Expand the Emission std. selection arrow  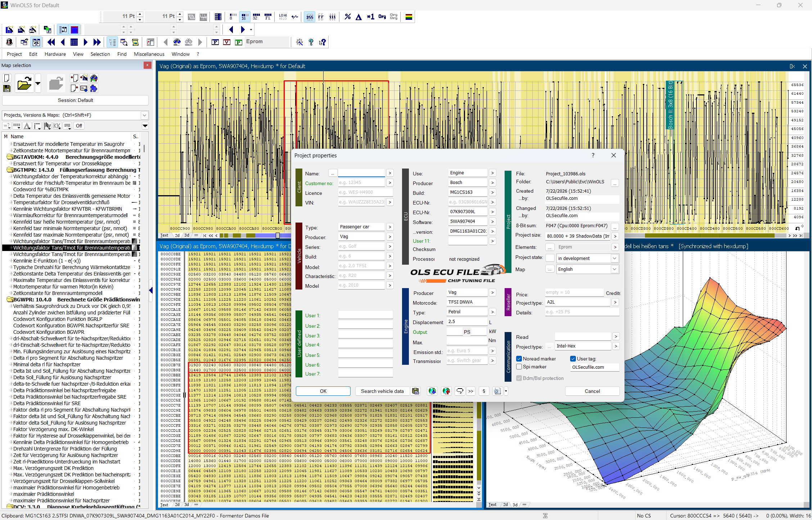492,351
